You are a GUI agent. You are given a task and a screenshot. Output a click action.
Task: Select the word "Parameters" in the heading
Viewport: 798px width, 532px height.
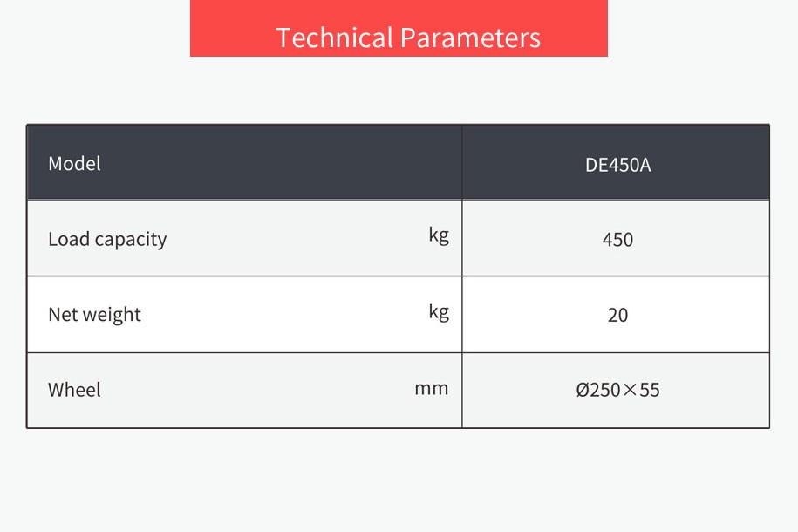click(470, 38)
